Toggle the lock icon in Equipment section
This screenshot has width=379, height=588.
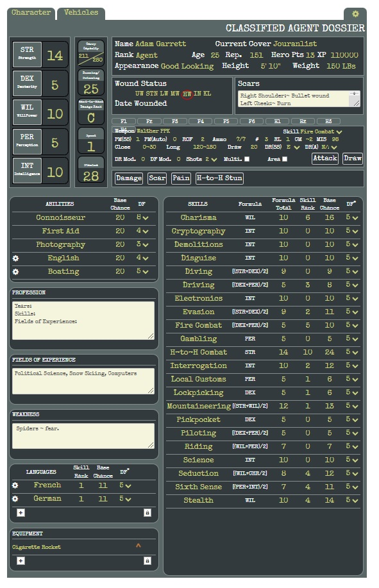(147, 560)
